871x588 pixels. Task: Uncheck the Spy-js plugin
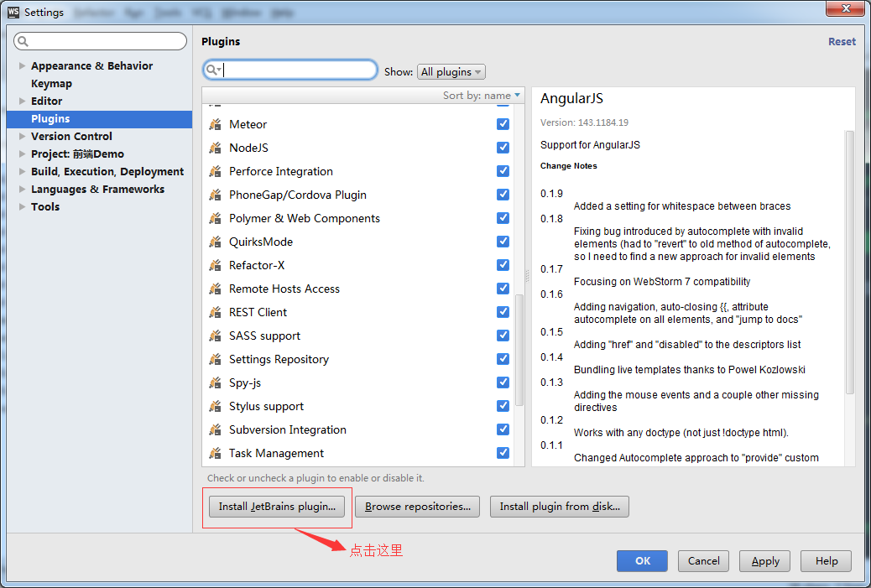(x=503, y=382)
